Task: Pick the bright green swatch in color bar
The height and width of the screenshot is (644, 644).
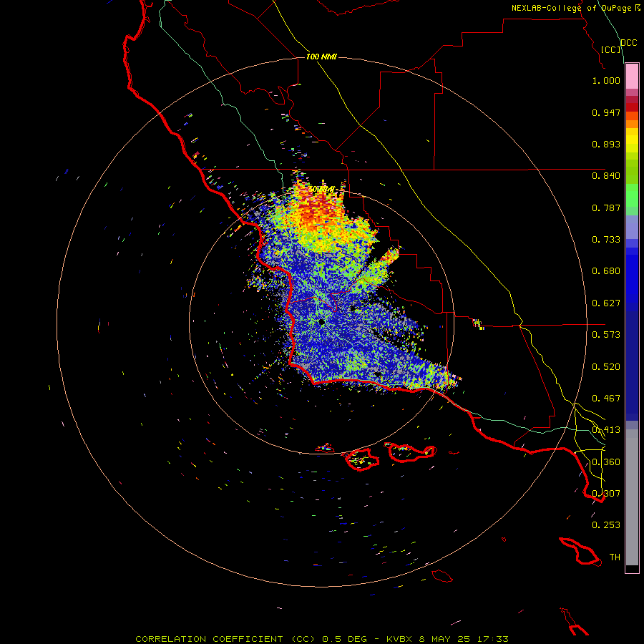Action: tap(632, 195)
